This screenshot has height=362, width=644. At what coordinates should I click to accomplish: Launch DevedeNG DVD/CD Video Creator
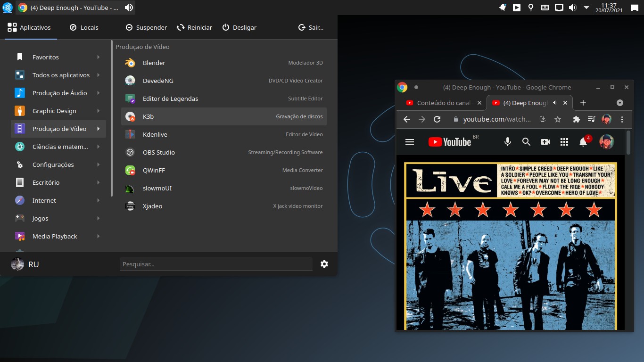224,81
